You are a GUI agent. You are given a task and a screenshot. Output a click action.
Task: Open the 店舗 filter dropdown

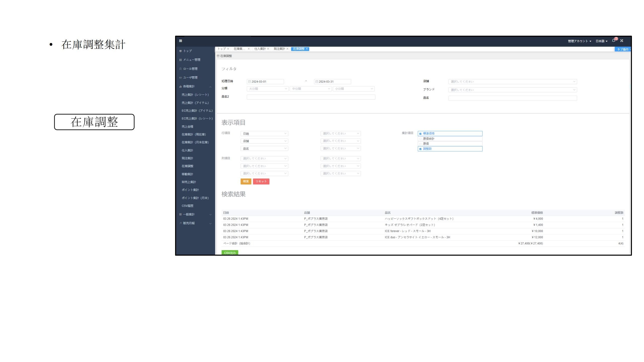[512, 82]
